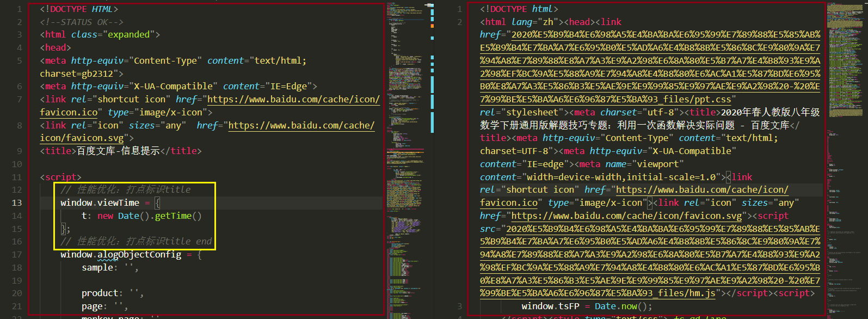Click the product: '' property
Screen dimensions: 868x319
113,293
